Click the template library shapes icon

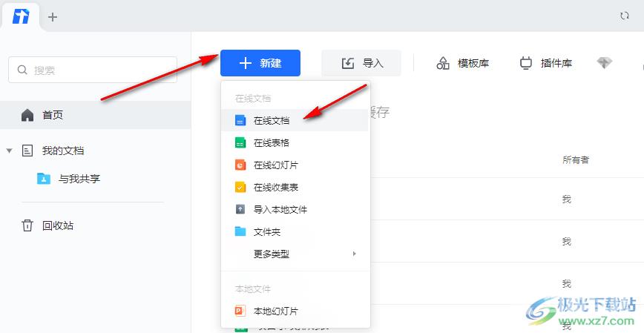(443, 63)
